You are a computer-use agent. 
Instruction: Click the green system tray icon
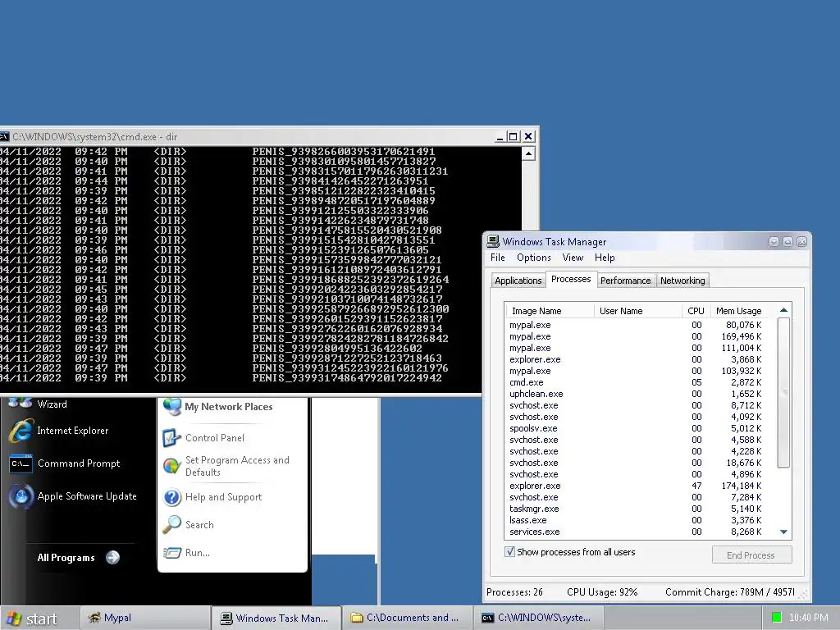(x=776, y=617)
